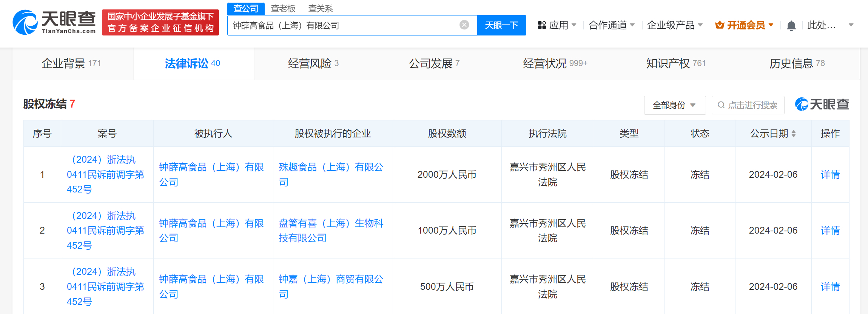Click the 应用 grid icon
The image size is (868, 314).
tap(542, 25)
